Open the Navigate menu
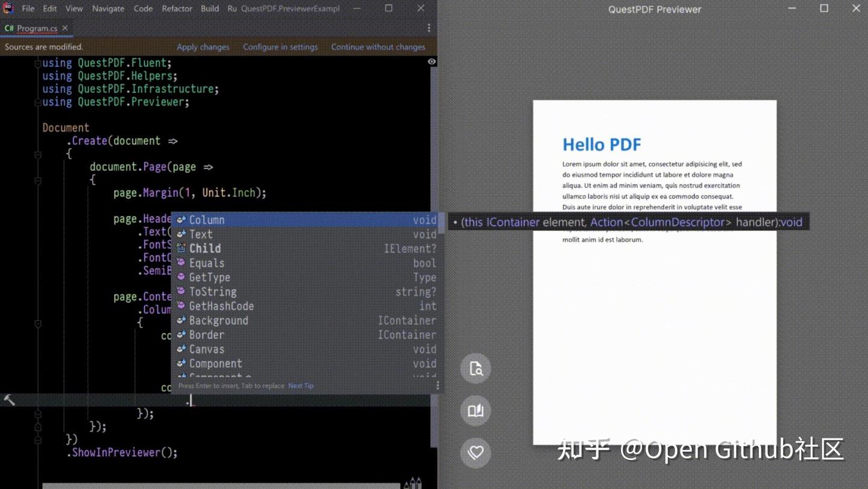This screenshot has height=489, width=868. 108,9
